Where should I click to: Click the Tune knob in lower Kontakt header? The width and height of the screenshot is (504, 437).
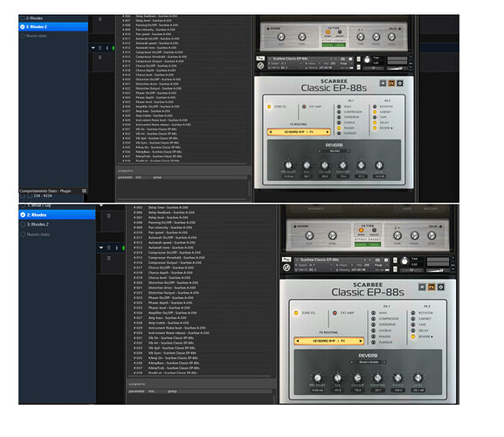tap(404, 261)
